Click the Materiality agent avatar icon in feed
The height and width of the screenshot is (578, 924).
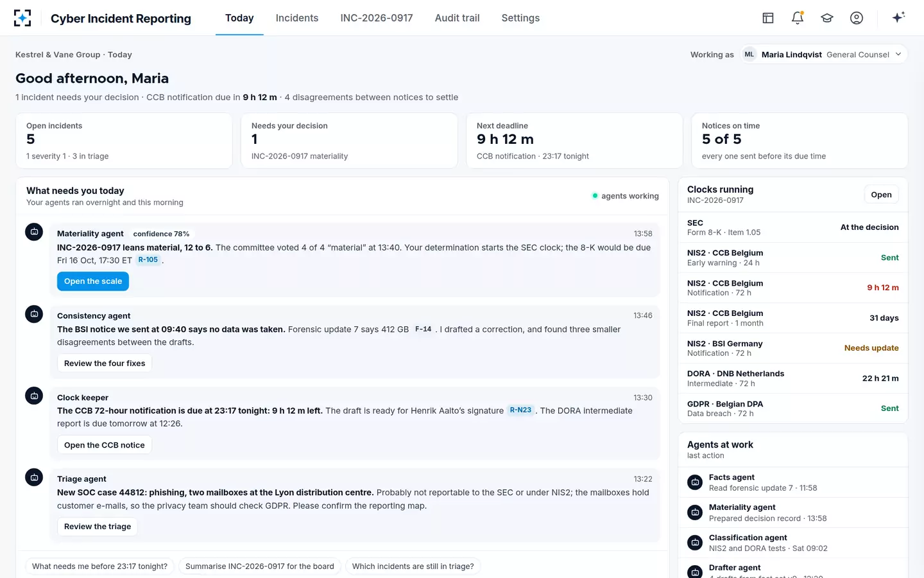[34, 232]
